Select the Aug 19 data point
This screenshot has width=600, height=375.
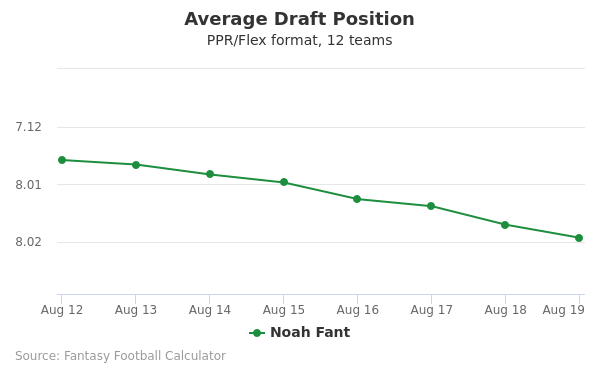579,238
